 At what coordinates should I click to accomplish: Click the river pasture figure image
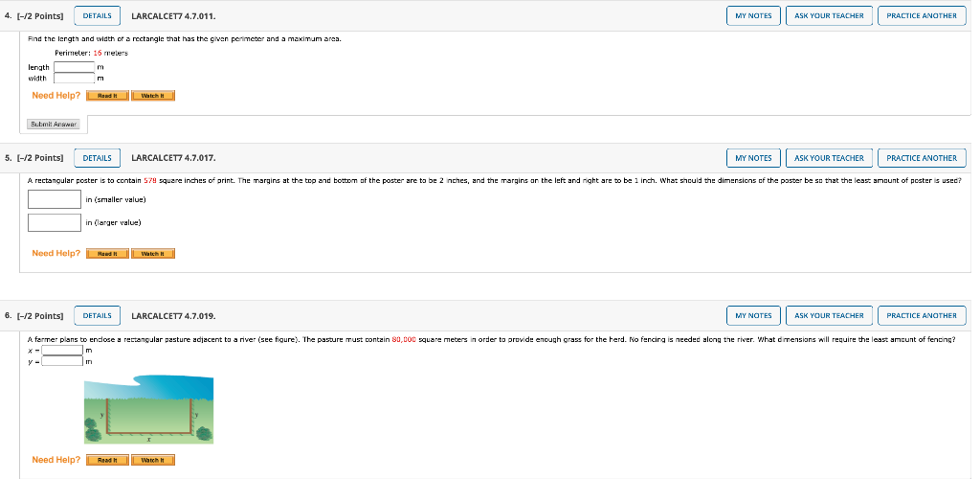(x=148, y=410)
